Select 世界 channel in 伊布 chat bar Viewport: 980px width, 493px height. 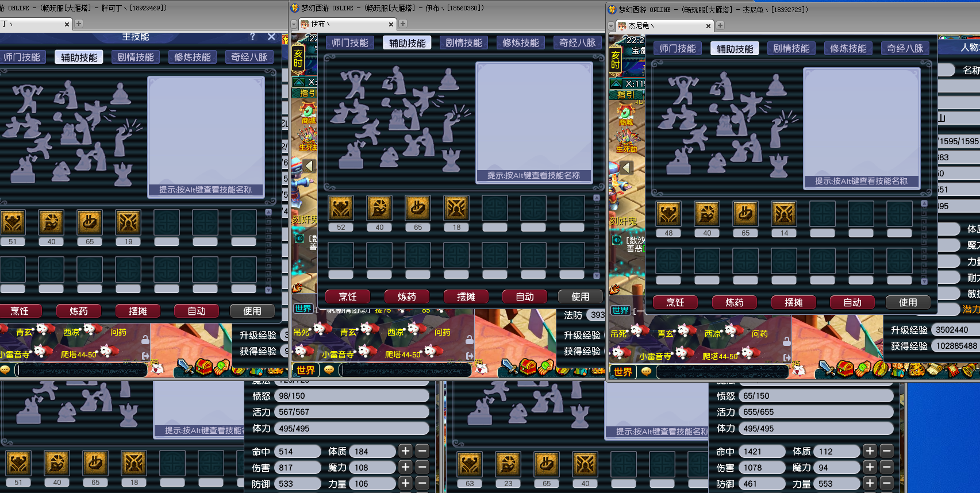click(x=306, y=370)
